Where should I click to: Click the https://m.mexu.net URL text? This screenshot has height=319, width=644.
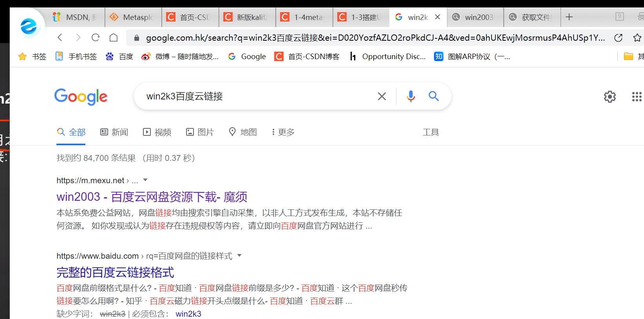[90, 180]
